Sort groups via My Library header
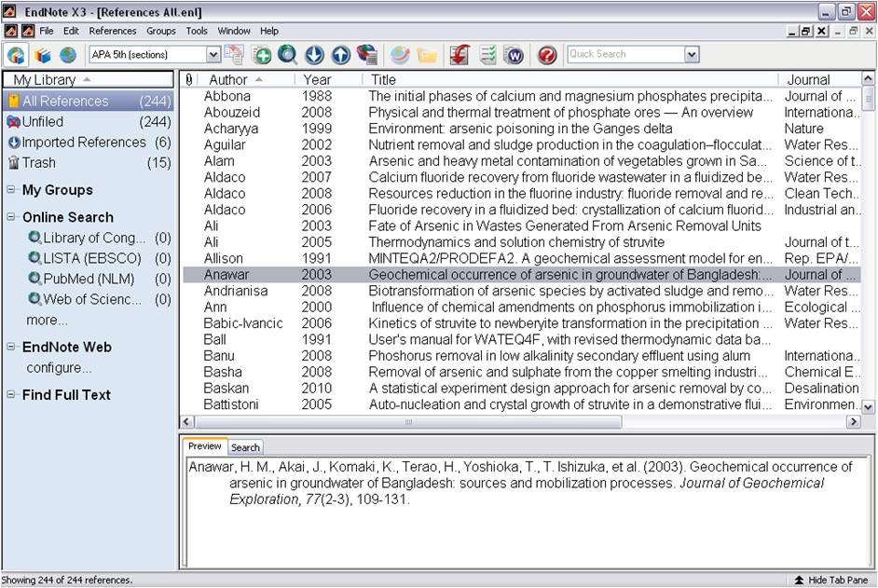 pos(88,79)
